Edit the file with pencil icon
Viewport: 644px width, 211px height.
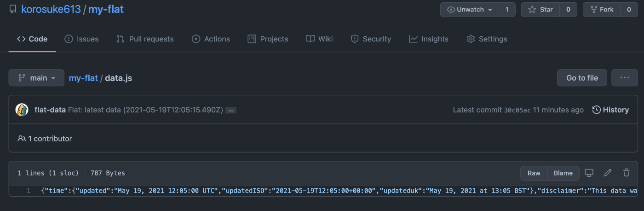pyautogui.click(x=608, y=173)
